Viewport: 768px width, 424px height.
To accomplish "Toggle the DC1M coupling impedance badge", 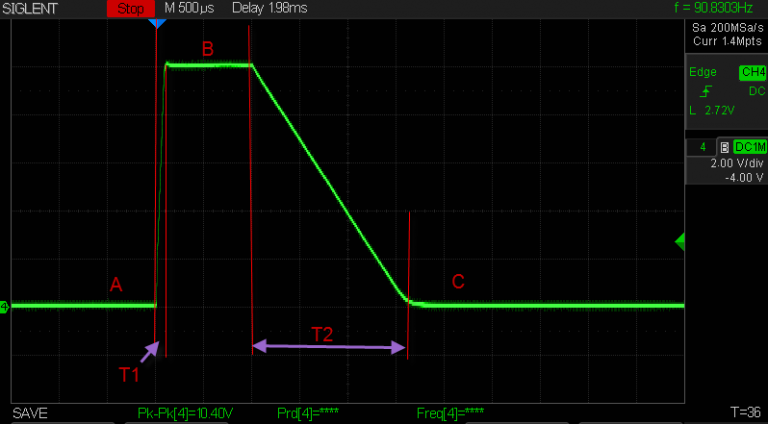I will (749, 147).
